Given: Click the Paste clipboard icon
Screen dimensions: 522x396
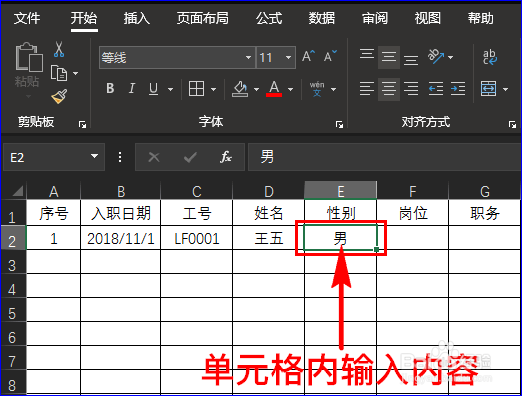Looking at the screenshot, I should 28,57.
